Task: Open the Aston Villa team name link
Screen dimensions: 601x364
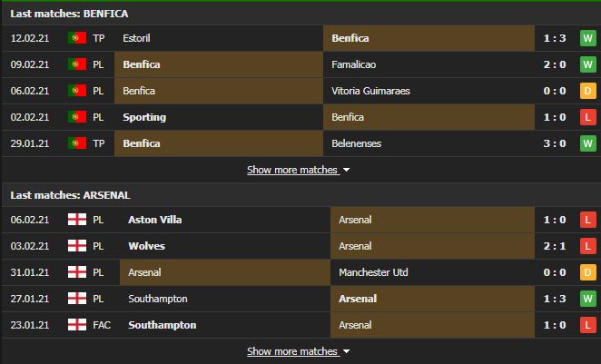Action: (x=155, y=220)
